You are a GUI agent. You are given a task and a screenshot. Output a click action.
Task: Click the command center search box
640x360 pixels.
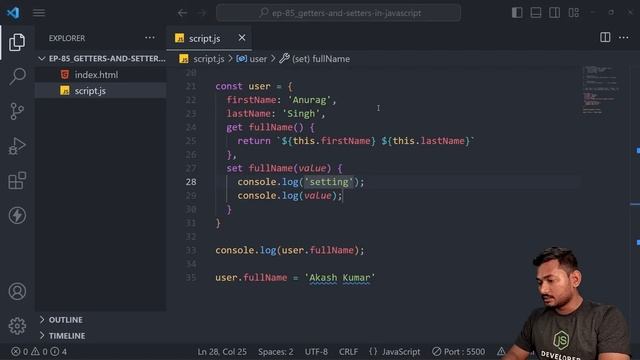pyautogui.click(x=338, y=13)
